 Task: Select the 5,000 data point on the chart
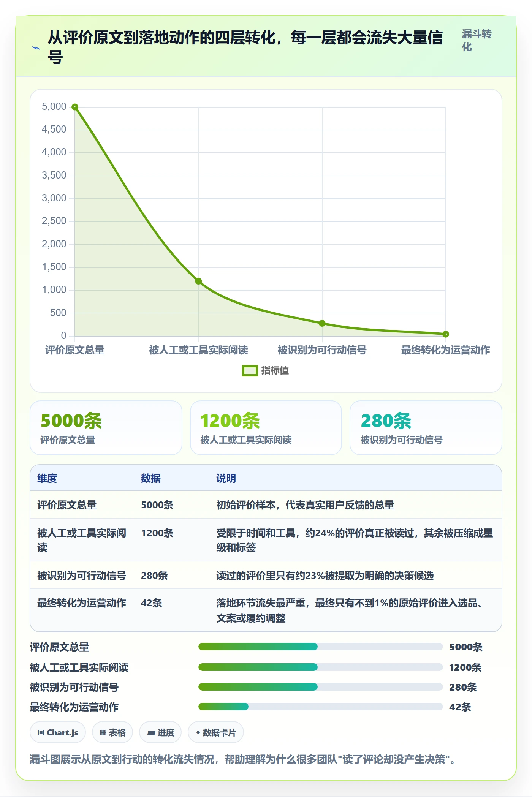coord(75,107)
